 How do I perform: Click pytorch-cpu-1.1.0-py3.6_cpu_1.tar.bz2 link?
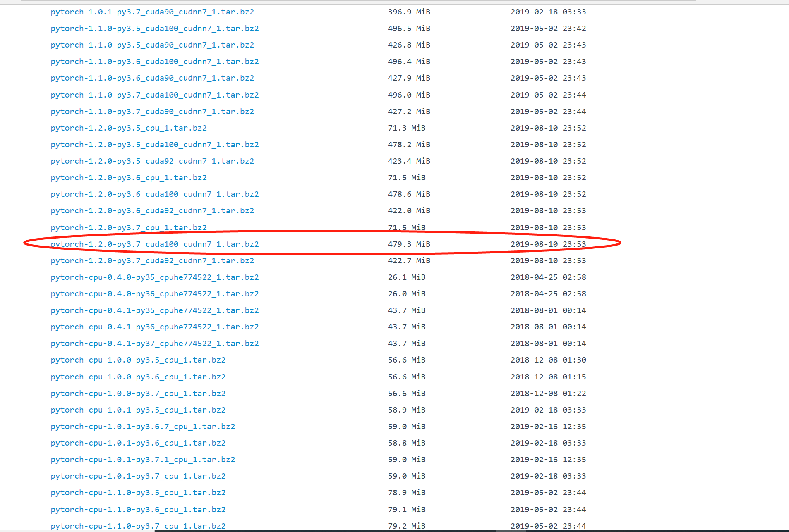(x=138, y=510)
